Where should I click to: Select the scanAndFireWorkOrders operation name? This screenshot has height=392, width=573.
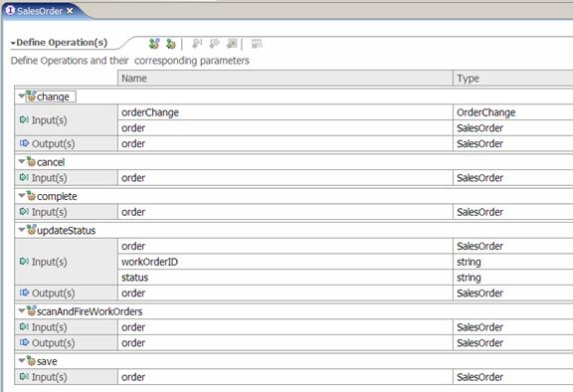pos(90,311)
